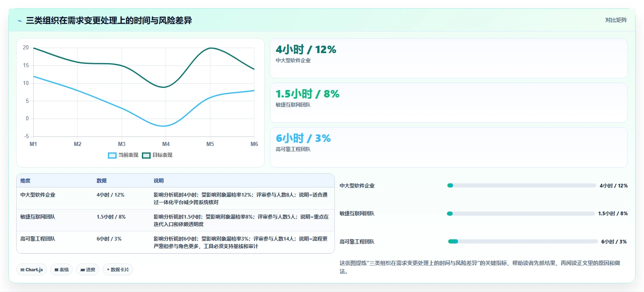The width and height of the screenshot is (644, 292).
Task: Toggle the 当前表现 legend swatch
Action: pos(112,155)
